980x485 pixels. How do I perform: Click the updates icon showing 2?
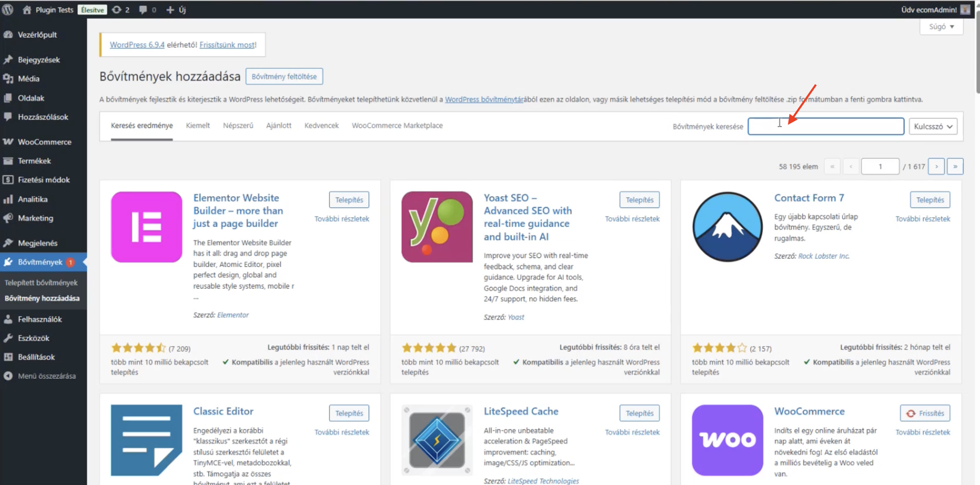pyautogui.click(x=117, y=10)
